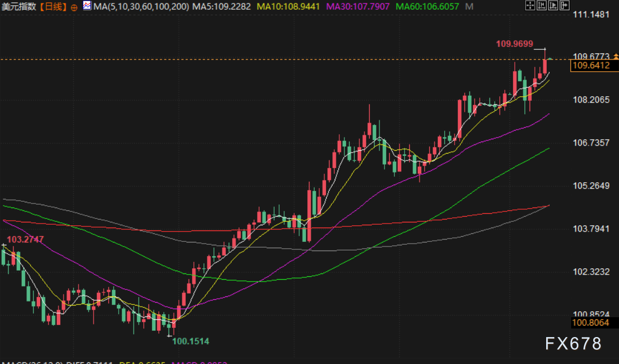
Task: Click the 100.1514 low price label
Action: [x=191, y=342]
